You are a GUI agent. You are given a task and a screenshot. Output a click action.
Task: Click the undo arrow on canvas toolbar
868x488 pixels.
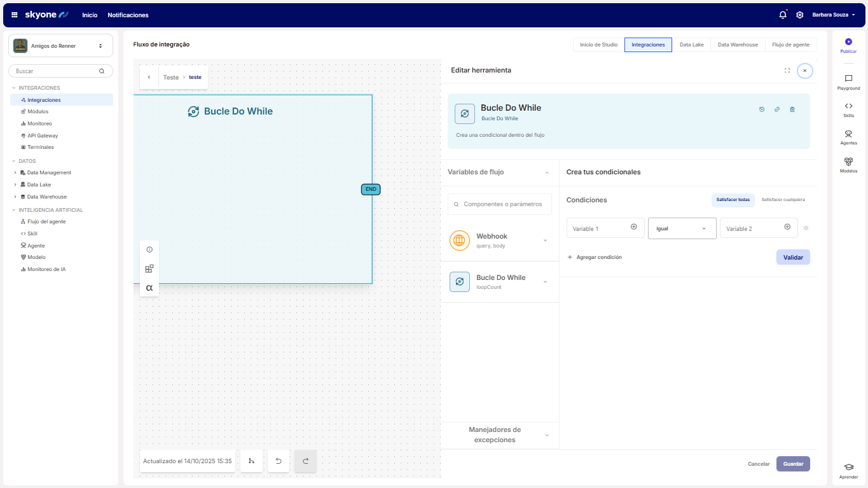pyautogui.click(x=279, y=461)
